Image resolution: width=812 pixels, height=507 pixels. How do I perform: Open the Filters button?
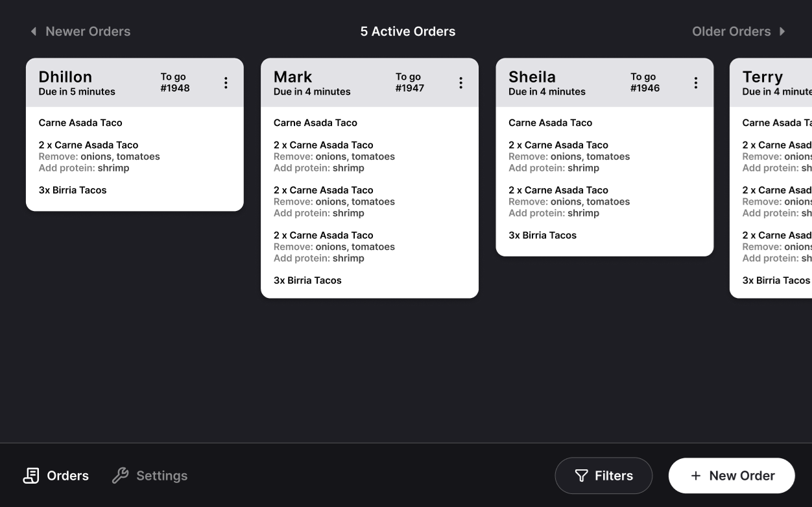(604, 476)
